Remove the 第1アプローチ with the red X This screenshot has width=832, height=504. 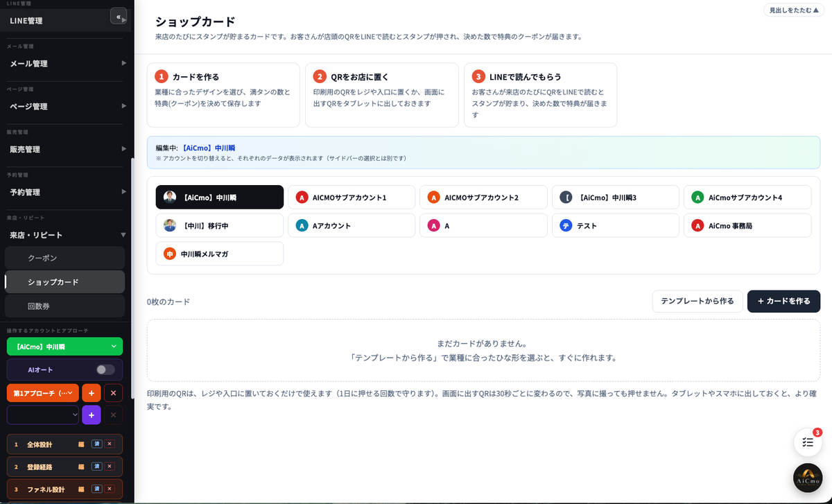113,393
